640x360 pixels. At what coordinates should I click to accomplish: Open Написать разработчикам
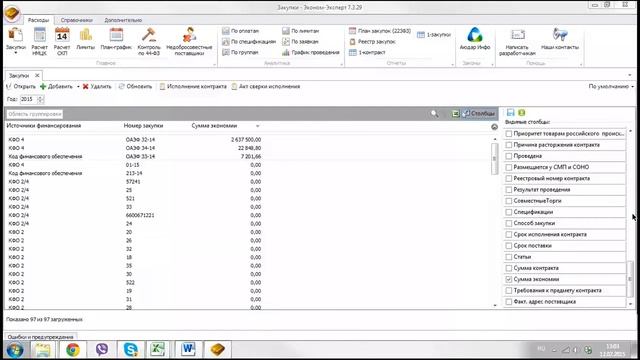[517, 42]
